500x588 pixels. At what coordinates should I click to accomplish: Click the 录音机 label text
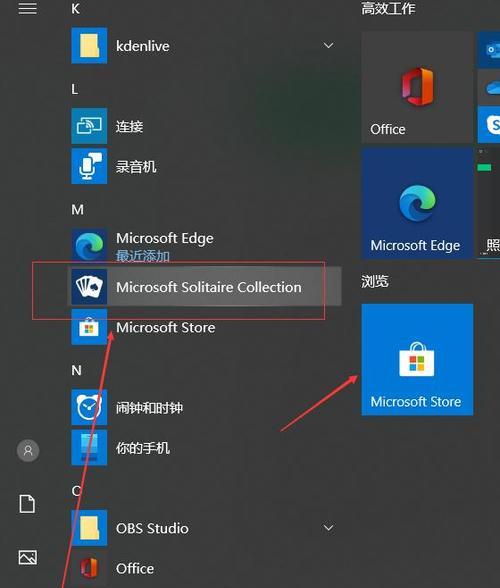[x=136, y=166]
